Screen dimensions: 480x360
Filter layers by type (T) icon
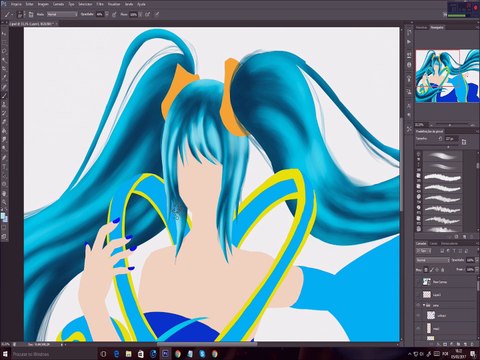click(454, 251)
